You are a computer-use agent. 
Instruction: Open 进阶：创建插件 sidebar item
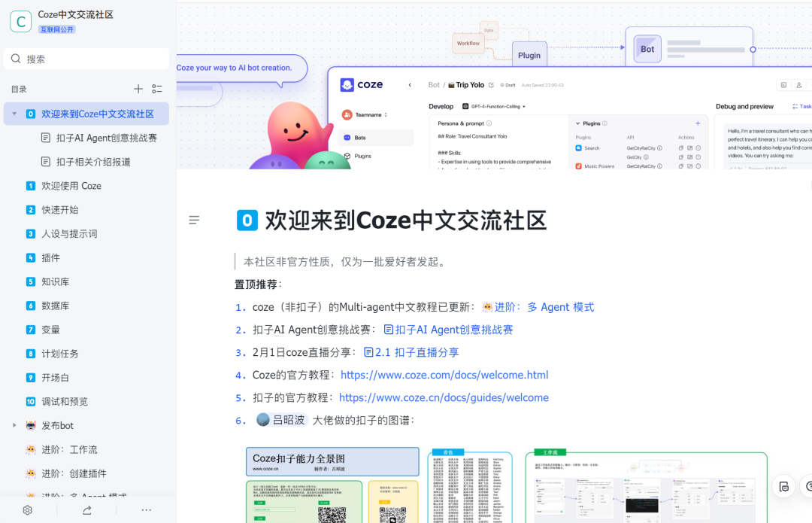tap(74, 473)
